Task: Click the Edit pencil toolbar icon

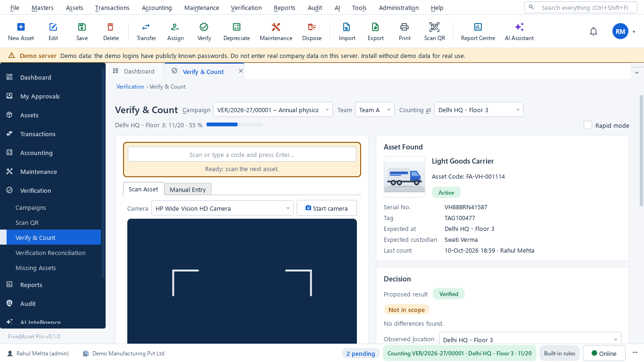Action: (53, 27)
